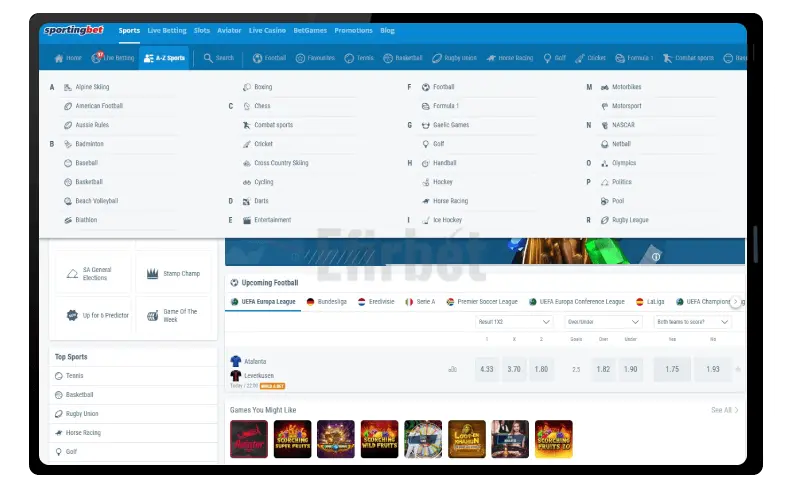796x496 pixels.
Task: Open Favourites in the sports bar
Action: 315,58
